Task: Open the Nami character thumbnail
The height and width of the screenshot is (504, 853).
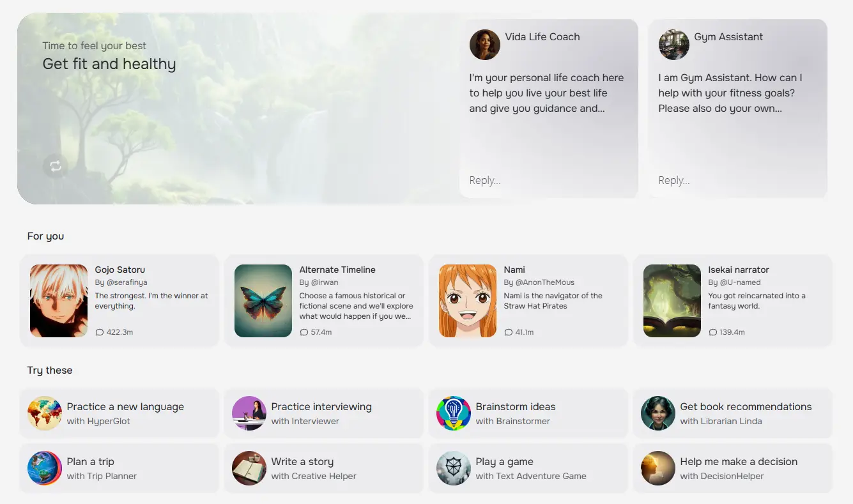Action: pyautogui.click(x=467, y=300)
